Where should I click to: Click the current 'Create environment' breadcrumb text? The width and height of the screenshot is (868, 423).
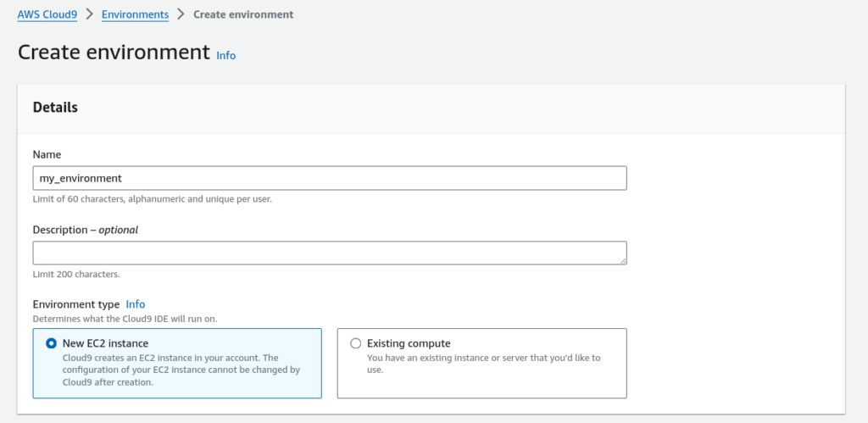point(243,14)
